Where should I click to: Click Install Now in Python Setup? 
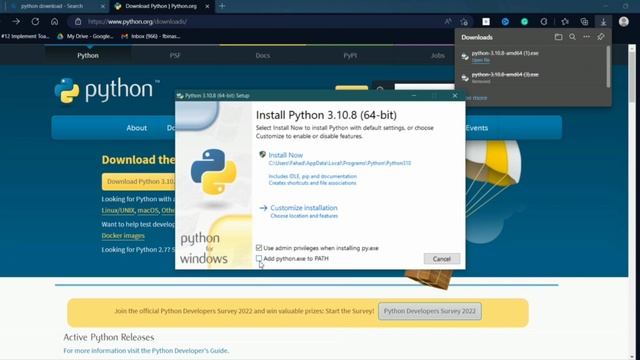[x=286, y=155]
